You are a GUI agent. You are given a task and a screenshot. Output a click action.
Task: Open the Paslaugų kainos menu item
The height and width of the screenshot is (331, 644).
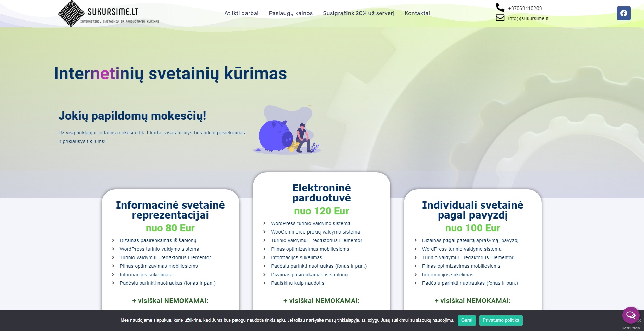291,13
